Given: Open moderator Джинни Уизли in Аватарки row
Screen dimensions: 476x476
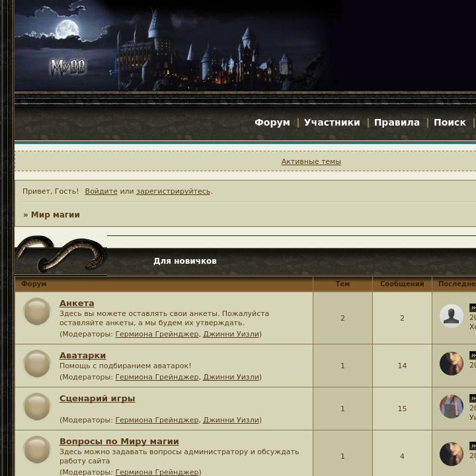Looking at the screenshot, I should click(231, 377).
